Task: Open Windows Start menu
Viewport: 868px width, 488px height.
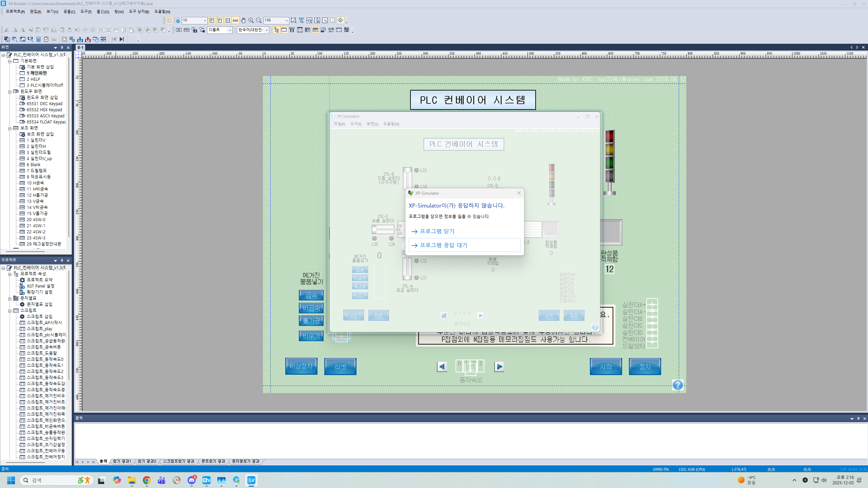Action: point(11,480)
